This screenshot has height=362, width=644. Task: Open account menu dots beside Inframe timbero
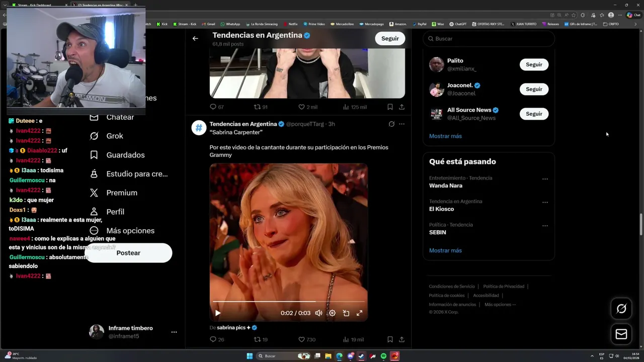coord(174,332)
